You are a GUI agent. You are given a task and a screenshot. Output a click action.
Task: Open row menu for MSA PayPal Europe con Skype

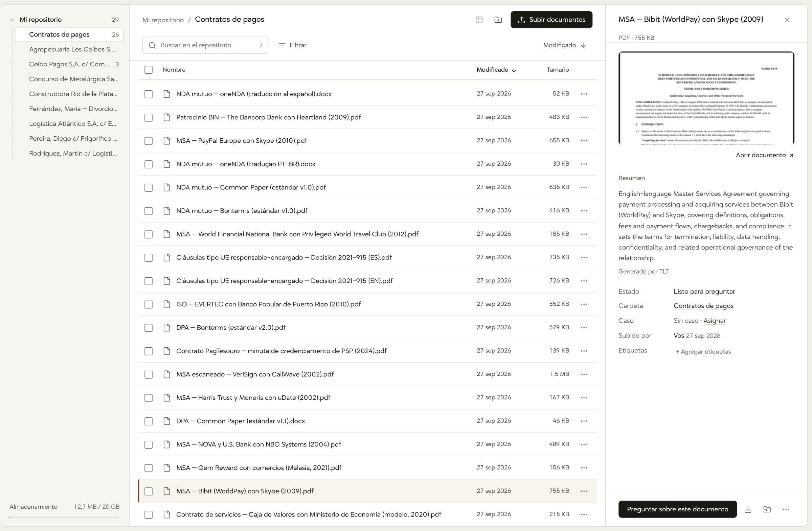tap(584, 140)
